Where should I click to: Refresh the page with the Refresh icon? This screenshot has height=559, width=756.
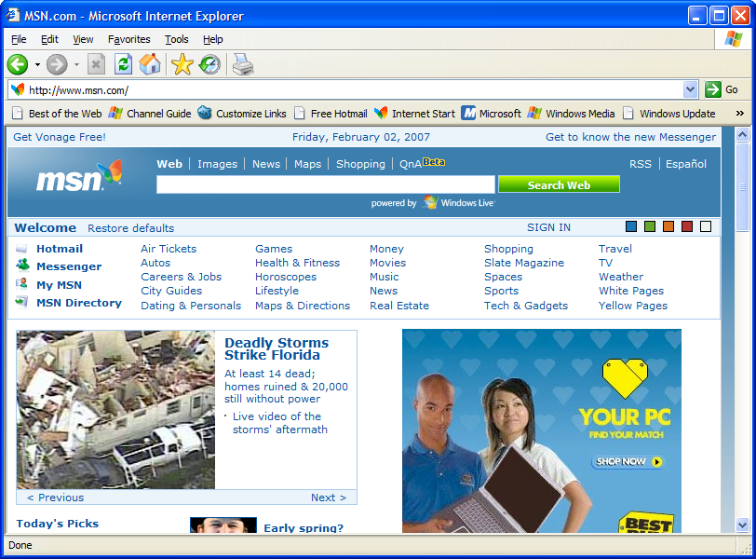click(x=123, y=64)
